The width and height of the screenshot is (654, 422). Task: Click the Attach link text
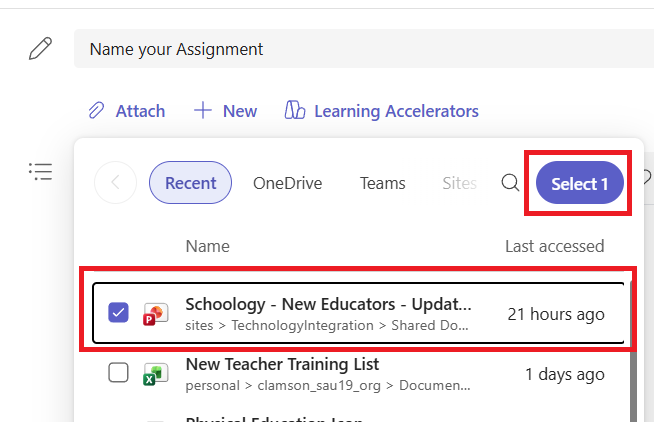coord(140,111)
